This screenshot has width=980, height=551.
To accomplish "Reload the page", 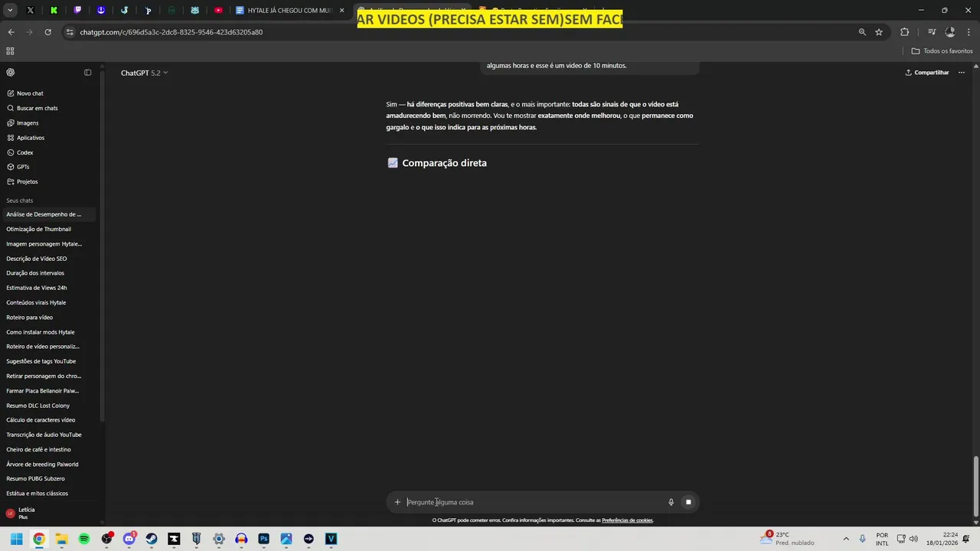I will coord(47,32).
